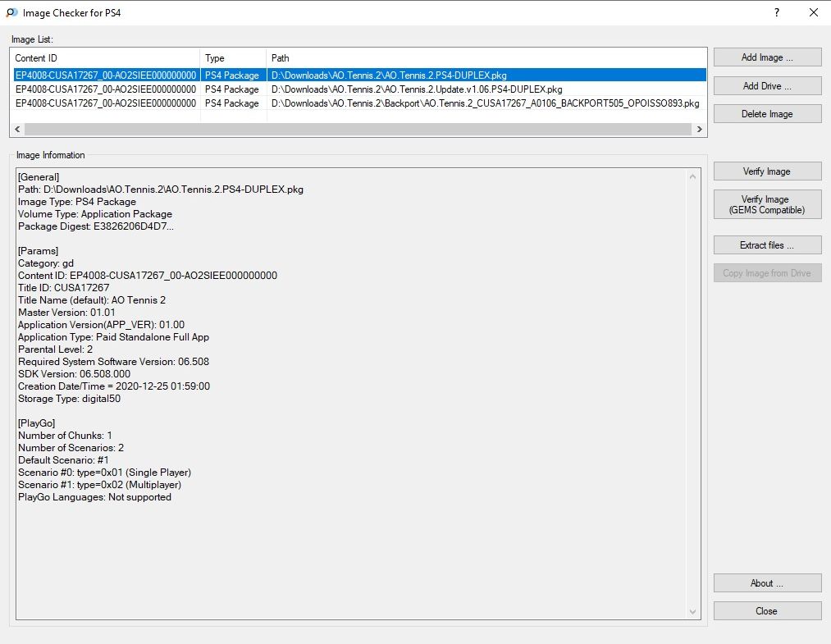
Task: Open the About ... dialog
Action: [x=767, y=583]
